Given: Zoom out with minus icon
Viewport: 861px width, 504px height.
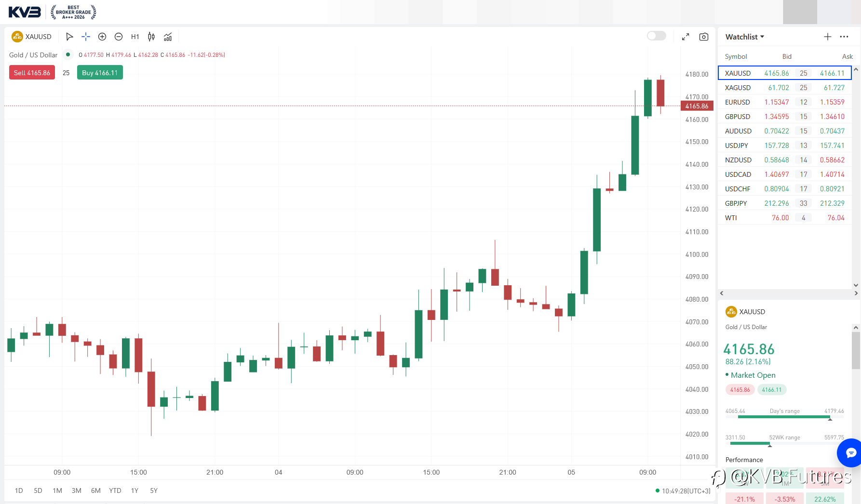Looking at the screenshot, I should coord(119,37).
